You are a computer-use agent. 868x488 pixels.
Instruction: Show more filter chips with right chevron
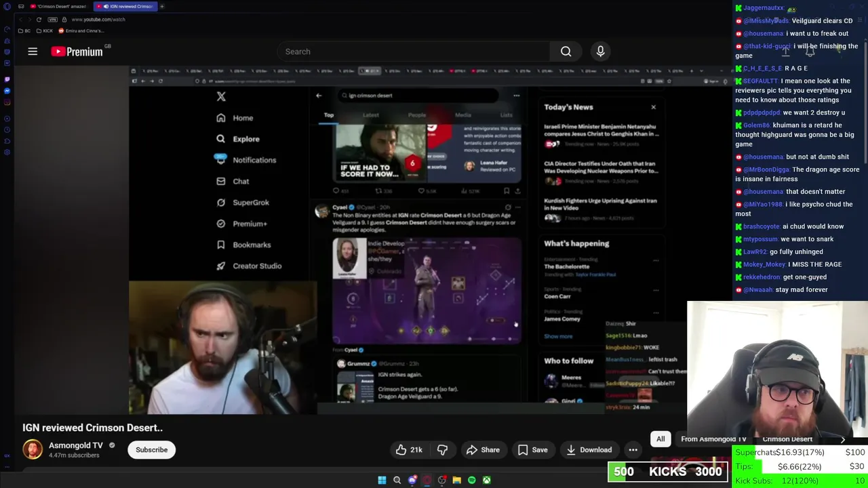coord(843,439)
